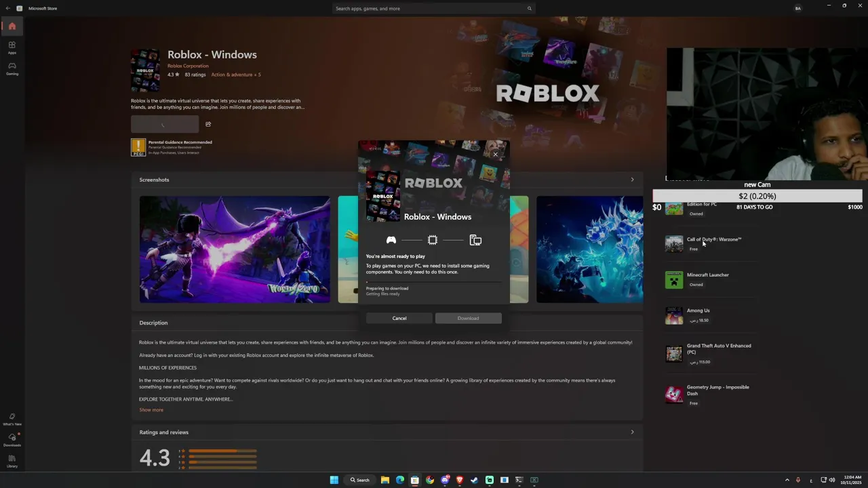Image resolution: width=868 pixels, height=488 pixels.
Task: Show hidden system tray icons
Action: click(787, 480)
